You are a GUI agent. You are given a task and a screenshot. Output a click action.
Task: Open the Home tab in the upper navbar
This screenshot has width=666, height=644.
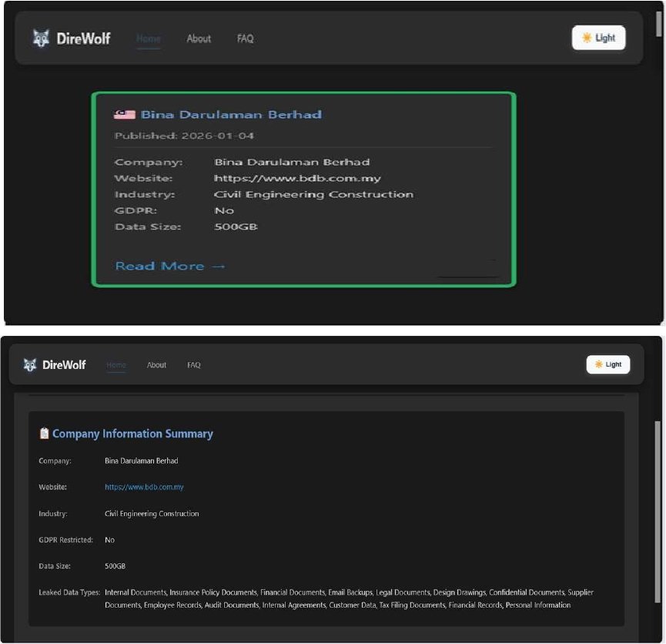[149, 39]
